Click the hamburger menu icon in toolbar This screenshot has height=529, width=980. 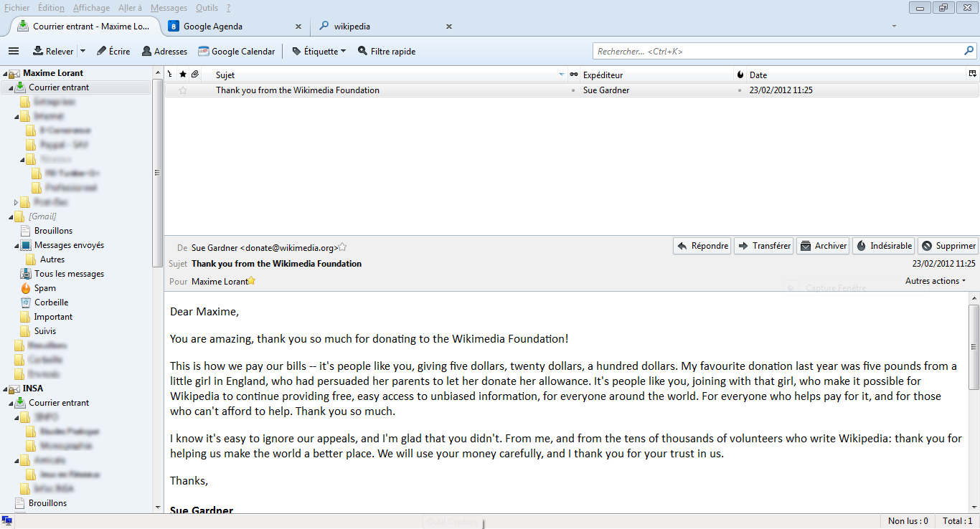13,51
